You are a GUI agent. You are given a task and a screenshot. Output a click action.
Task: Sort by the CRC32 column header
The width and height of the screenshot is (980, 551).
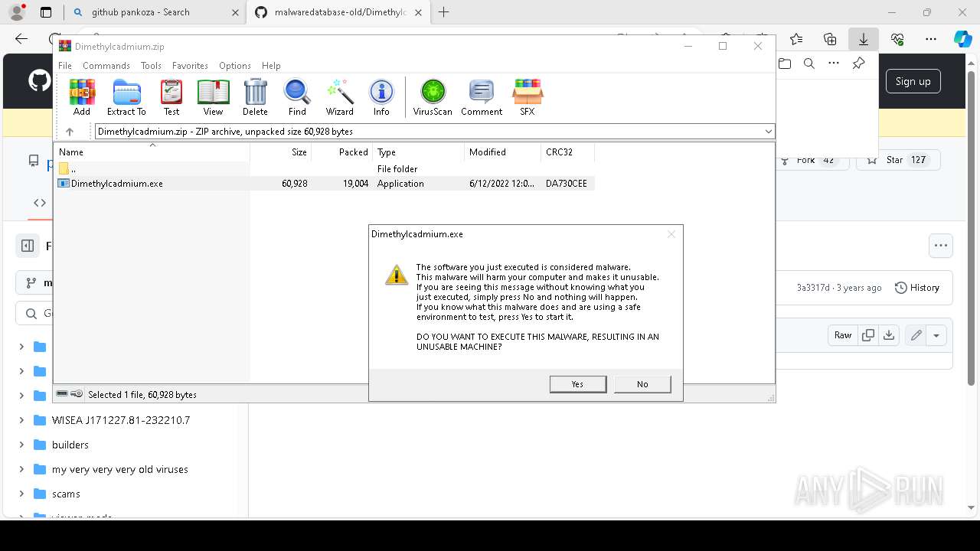tap(568, 152)
